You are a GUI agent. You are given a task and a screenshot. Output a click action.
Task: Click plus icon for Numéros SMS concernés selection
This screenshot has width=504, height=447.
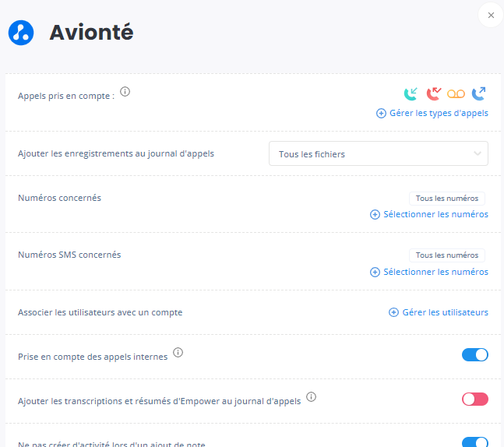(375, 273)
